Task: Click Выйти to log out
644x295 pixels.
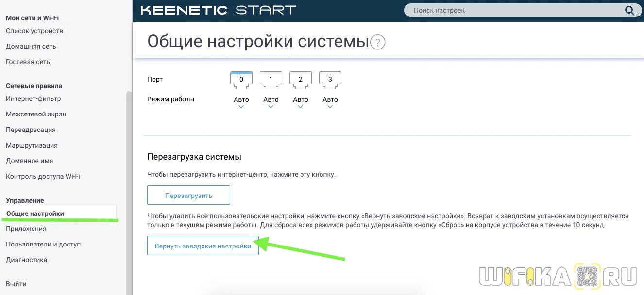Action: (16, 284)
